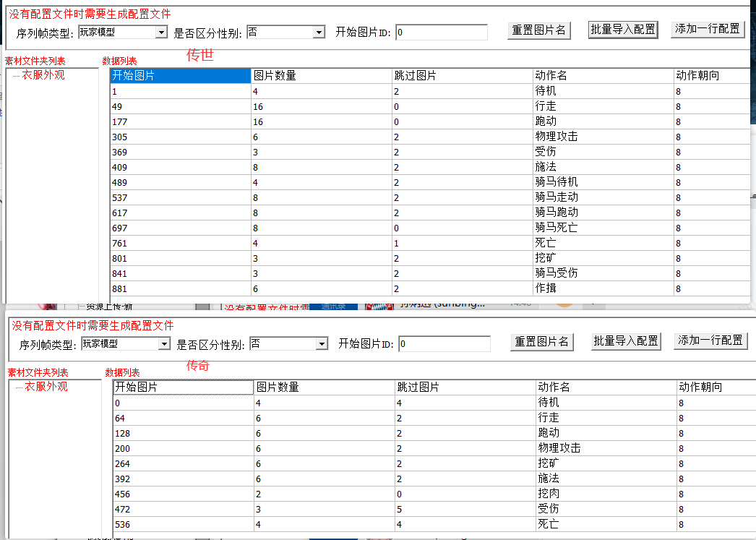Click the 骑马走动 action name cell
The image size is (756, 540).
603,197
